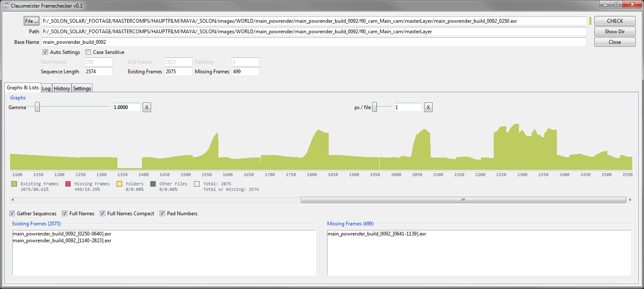This screenshot has width=644, height=289.
Task: Open the Settings tab
Action: click(x=82, y=88)
